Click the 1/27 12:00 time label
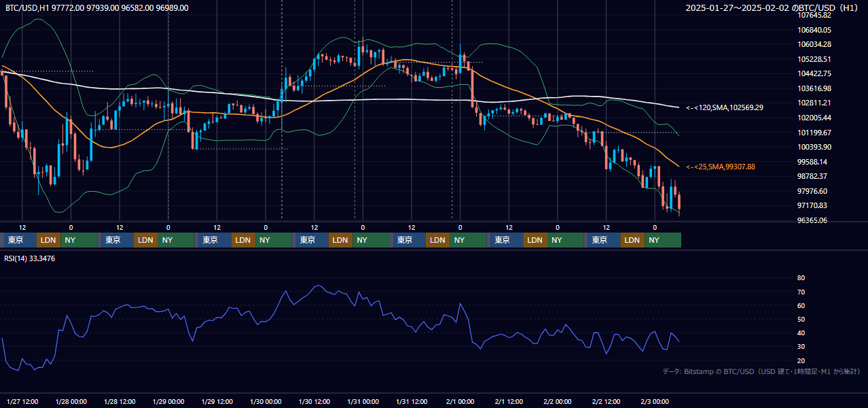Image resolution: width=868 pixels, height=408 pixels. point(22,401)
